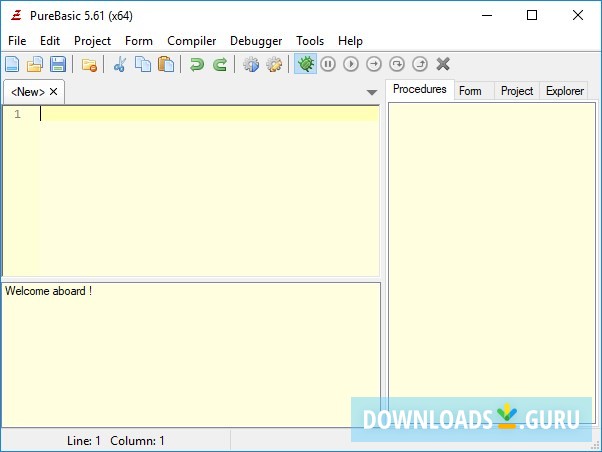Step out of the procedure with the Step Out icon
The image size is (602, 452).
point(420,64)
